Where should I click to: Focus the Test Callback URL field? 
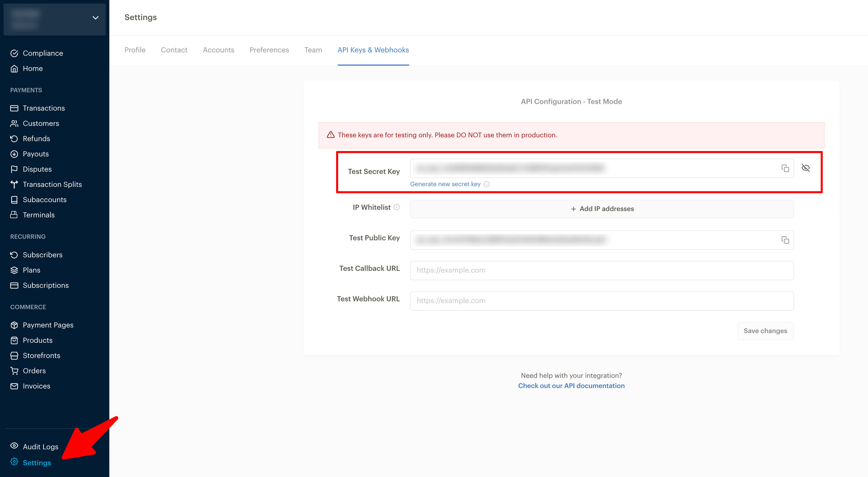pos(602,270)
